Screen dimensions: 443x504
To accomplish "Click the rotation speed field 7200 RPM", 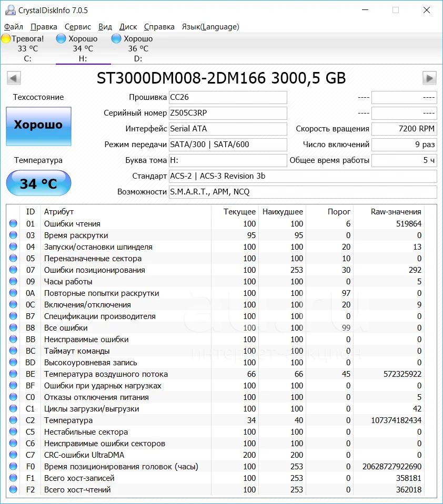I will [x=405, y=129].
